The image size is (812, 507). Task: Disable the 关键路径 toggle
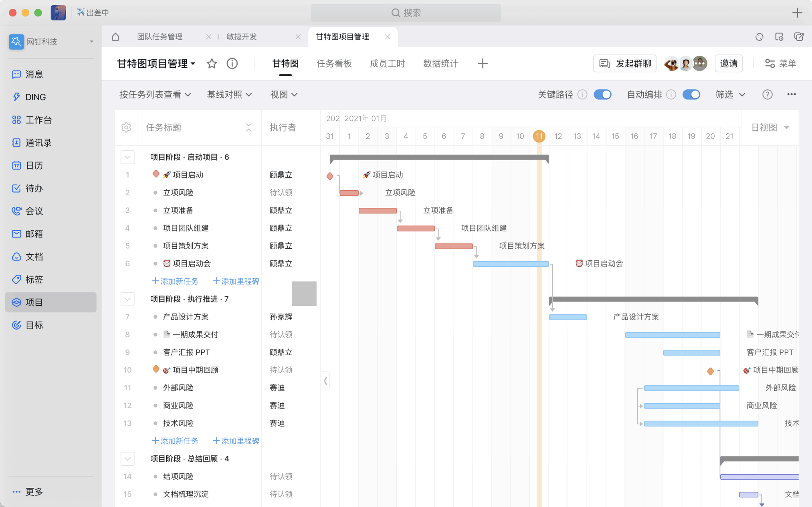(x=602, y=95)
